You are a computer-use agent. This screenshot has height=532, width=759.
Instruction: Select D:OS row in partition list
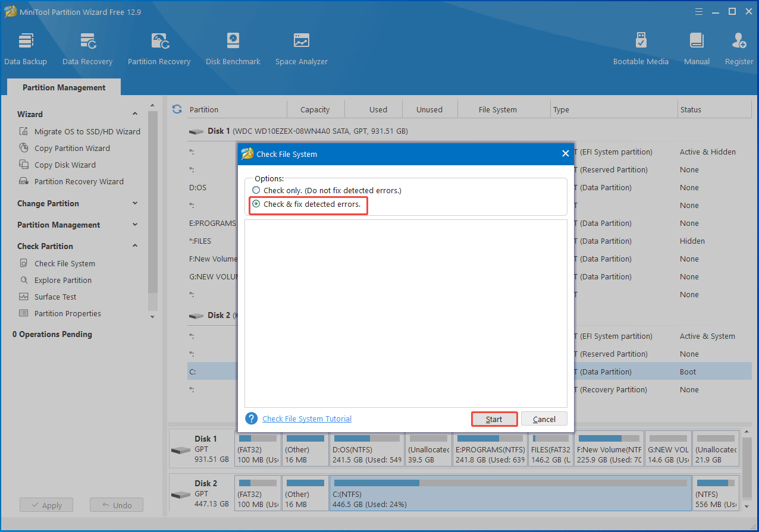[x=470, y=187]
